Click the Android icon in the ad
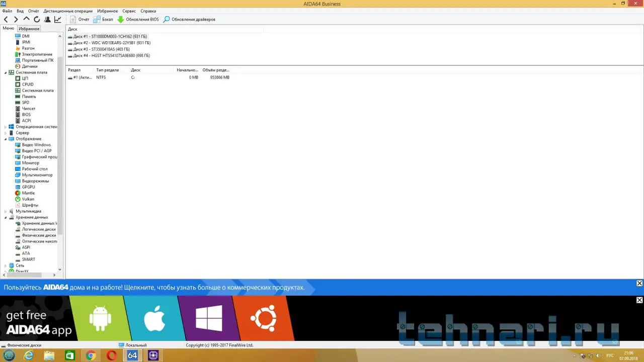 click(x=100, y=319)
